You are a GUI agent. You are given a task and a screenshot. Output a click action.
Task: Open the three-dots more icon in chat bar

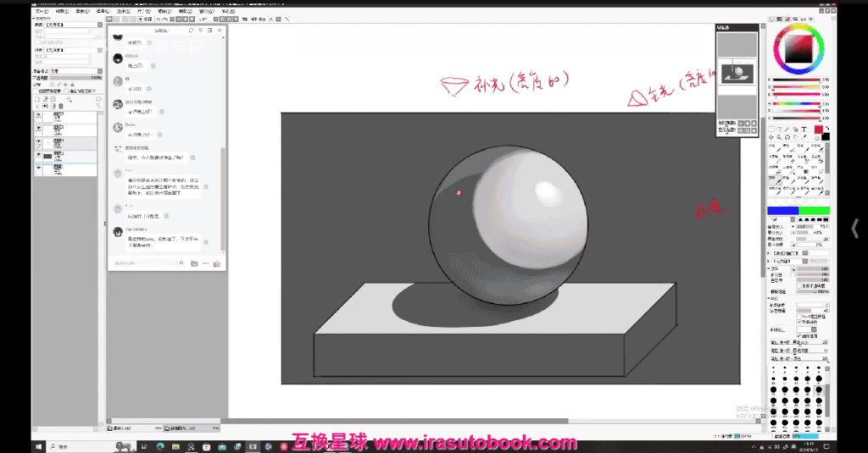coord(205,263)
